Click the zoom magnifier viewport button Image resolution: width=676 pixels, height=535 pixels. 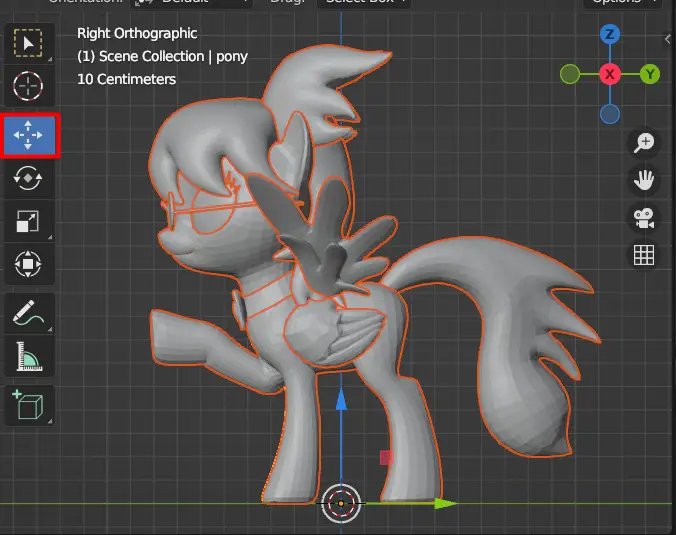(x=644, y=143)
